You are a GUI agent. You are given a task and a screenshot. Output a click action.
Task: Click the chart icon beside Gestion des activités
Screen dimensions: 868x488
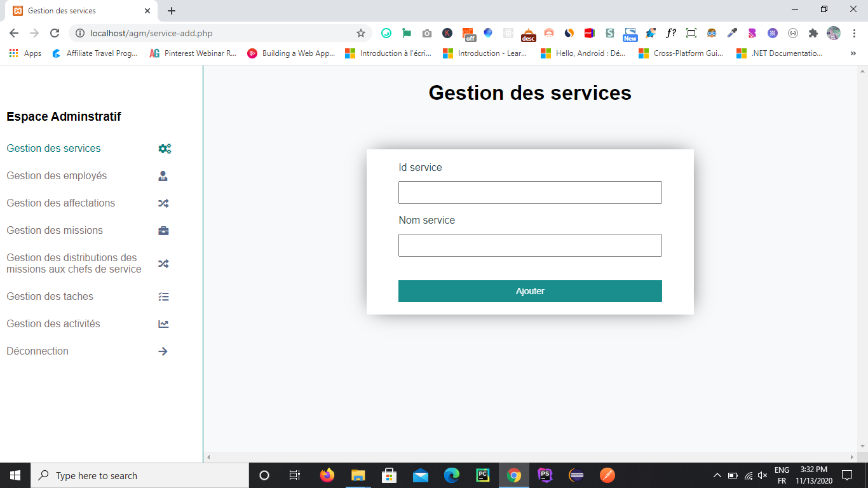163,324
